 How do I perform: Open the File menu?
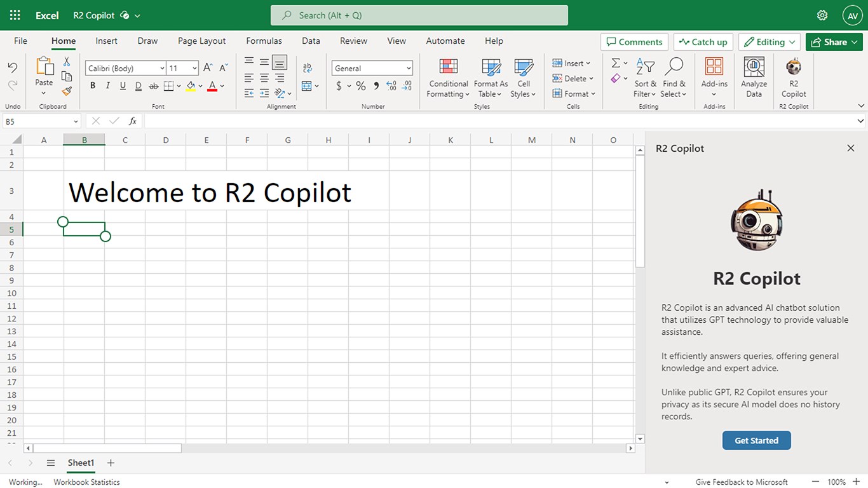(21, 41)
